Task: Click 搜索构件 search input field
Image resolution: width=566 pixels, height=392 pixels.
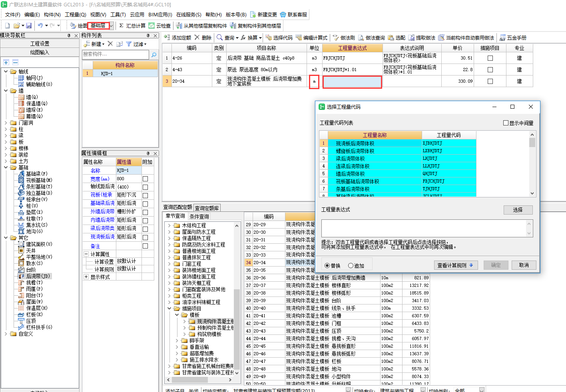Action: coord(116,54)
